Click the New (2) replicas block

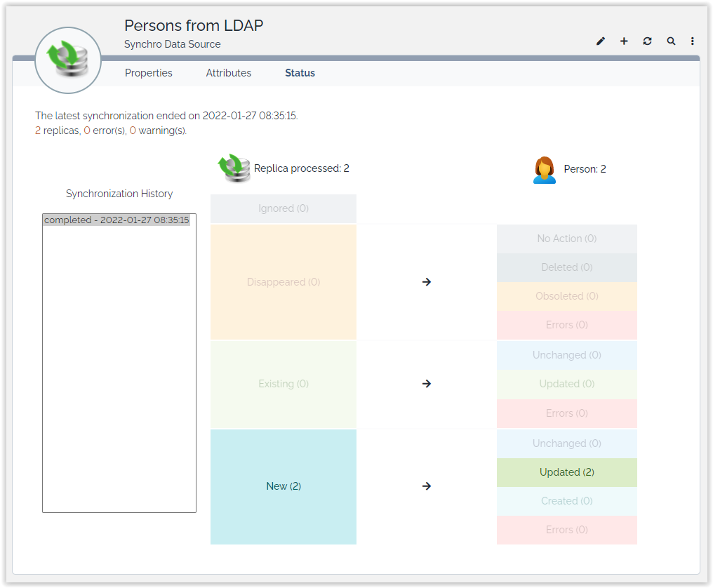[284, 486]
